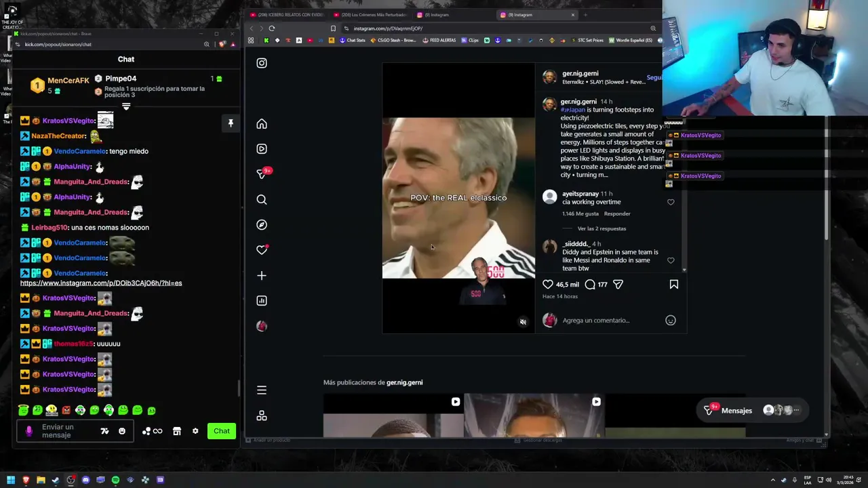Open Instagram notifications heart icon

click(262, 250)
